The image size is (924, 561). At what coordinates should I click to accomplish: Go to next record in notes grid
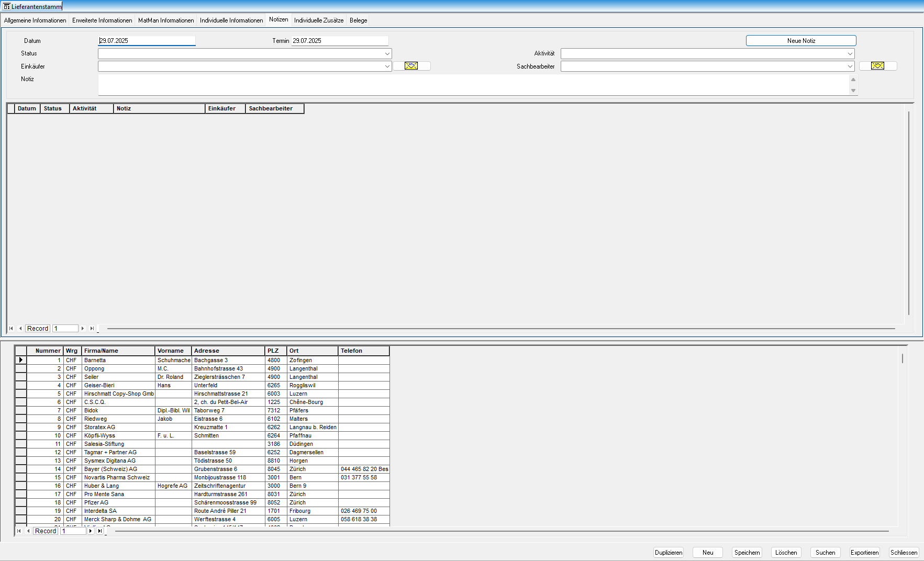tap(83, 329)
